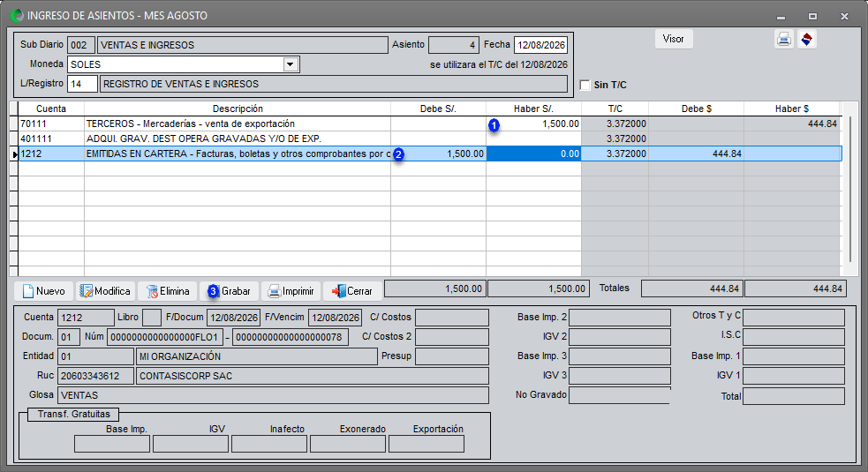
Task: Click the Base Imp. 2 field
Action: pos(620,318)
